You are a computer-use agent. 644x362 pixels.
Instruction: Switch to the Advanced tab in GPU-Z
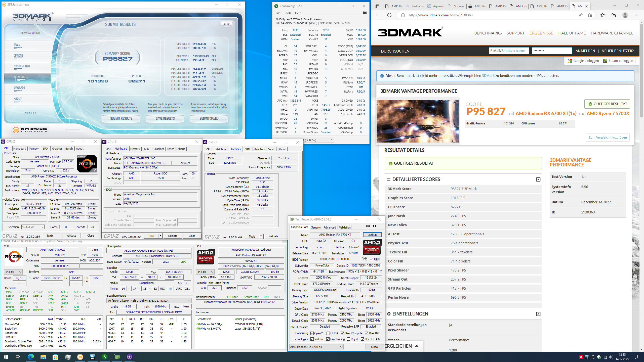[x=330, y=228]
